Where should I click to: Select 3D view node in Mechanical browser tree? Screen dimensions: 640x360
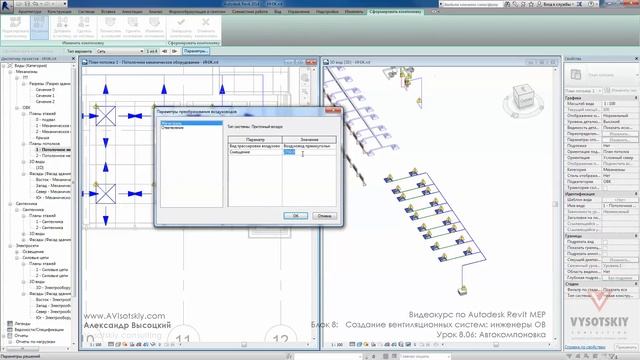tap(36, 162)
